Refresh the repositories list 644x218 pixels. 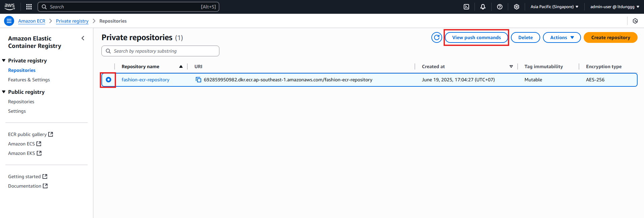tap(437, 37)
